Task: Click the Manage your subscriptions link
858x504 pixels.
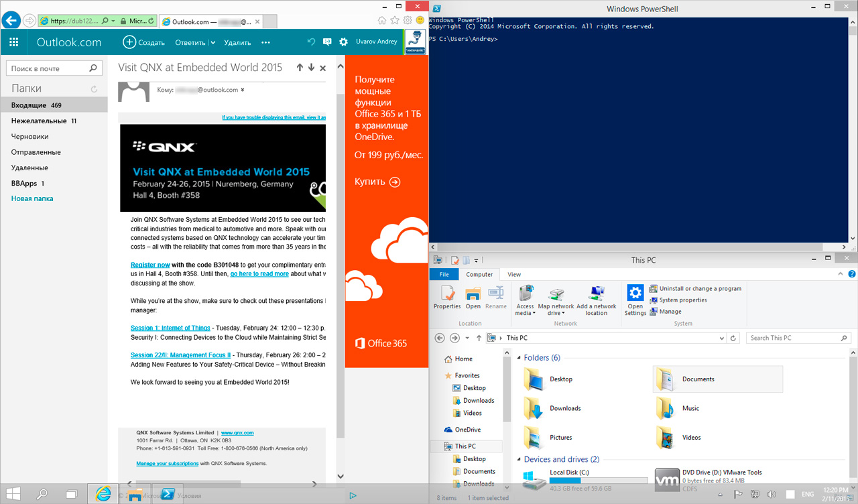Action: (167, 463)
